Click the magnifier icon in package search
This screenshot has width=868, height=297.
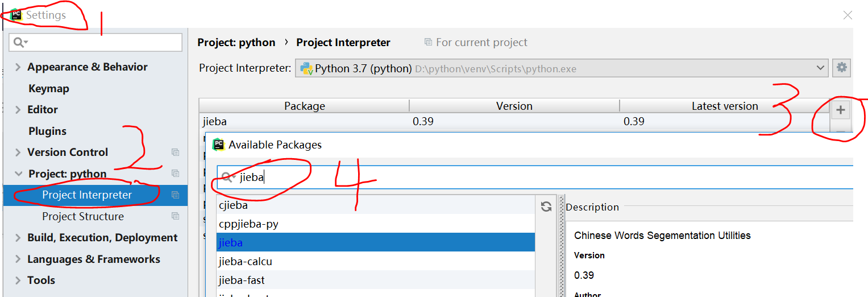click(227, 178)
